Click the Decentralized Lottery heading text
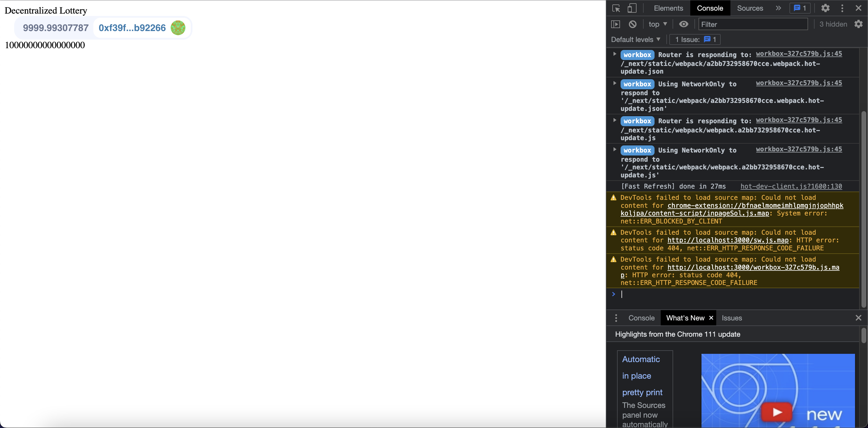This screenshot has height=428, width=868. click(46, 10)
